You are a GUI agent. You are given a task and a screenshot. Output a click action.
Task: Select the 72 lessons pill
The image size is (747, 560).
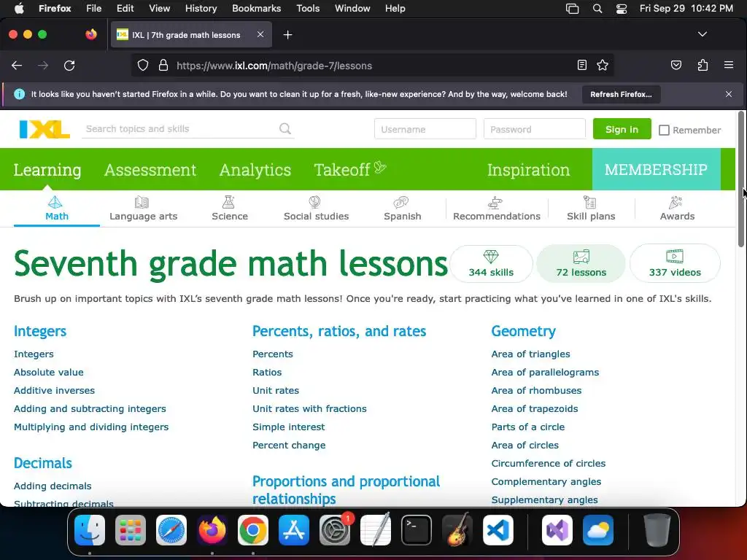[x=581, y=263]
